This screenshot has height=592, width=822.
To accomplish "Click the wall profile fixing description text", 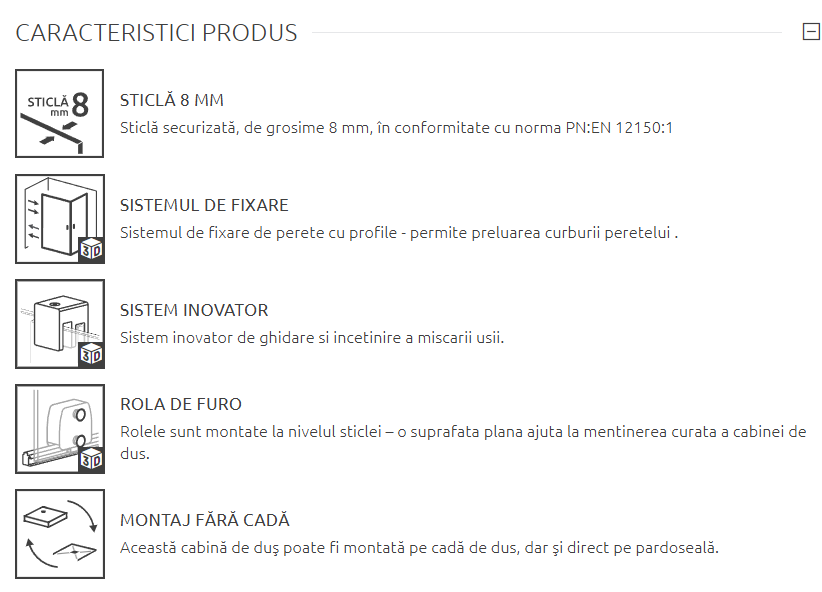I will (x=399, y=233).
